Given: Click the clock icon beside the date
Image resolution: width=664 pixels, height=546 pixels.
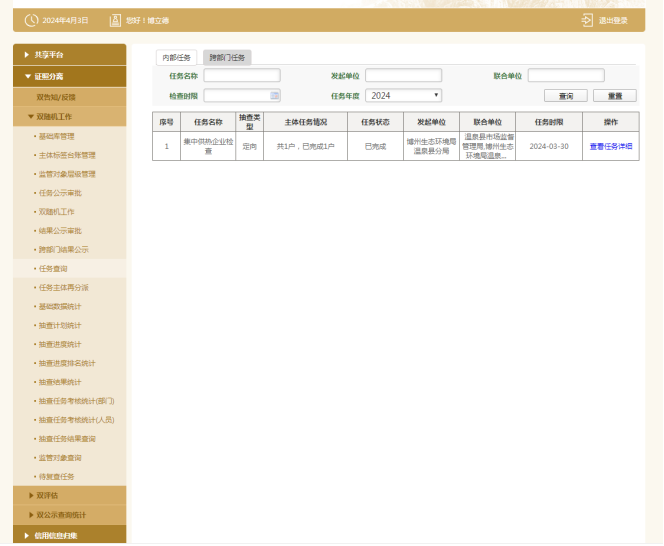Looking at the screenshot, I should (30, 20).
